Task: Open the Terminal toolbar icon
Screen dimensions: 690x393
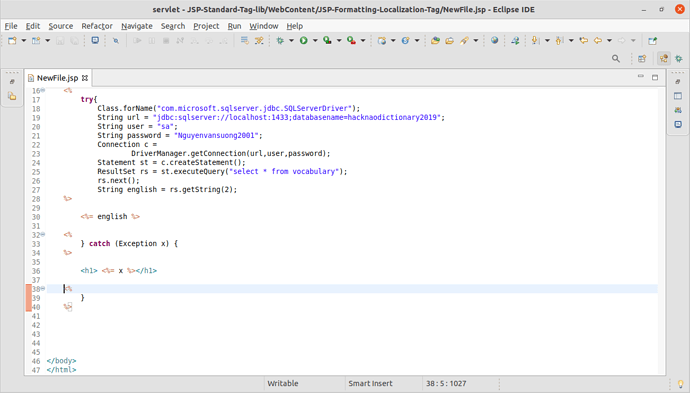Action: click(95, 40)
